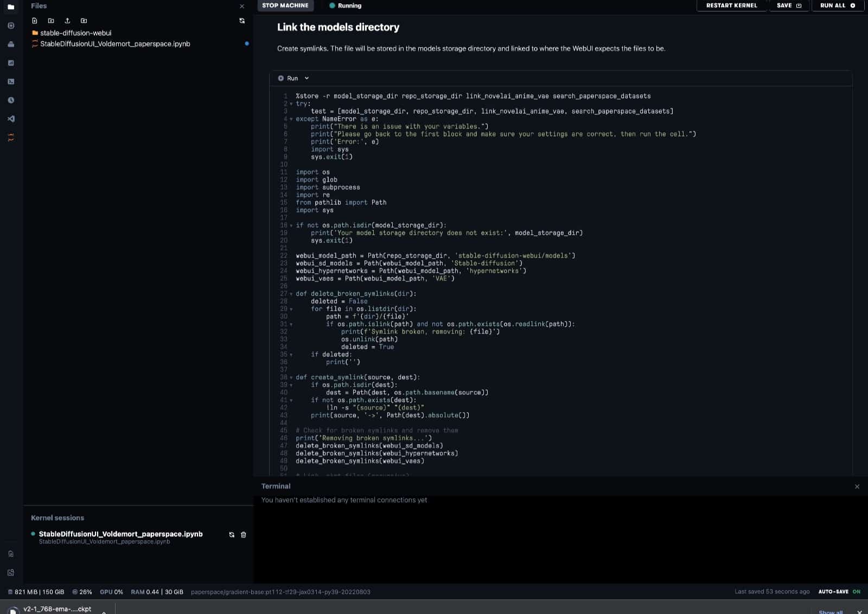This screenshot has width=868, height=614.
Task: Collapse the if block at line 18
Action: point(291,225)
